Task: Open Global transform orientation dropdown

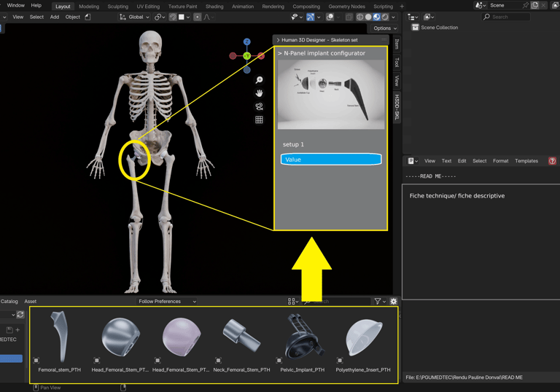Action: [x=134, y=17]
